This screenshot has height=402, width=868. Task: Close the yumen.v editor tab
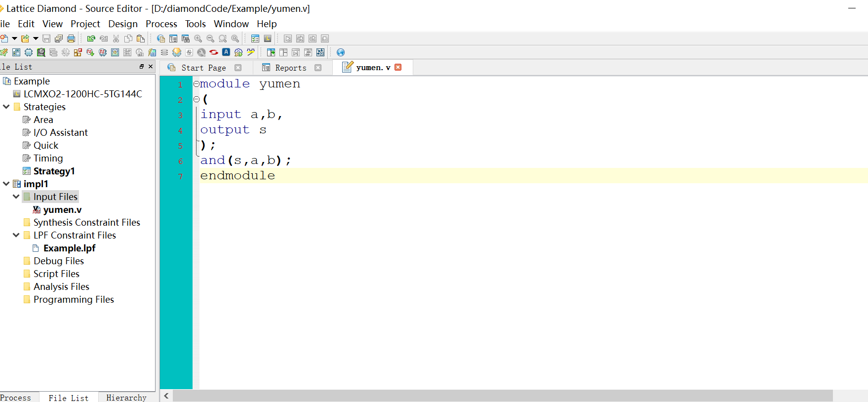(x=398, y=67)
